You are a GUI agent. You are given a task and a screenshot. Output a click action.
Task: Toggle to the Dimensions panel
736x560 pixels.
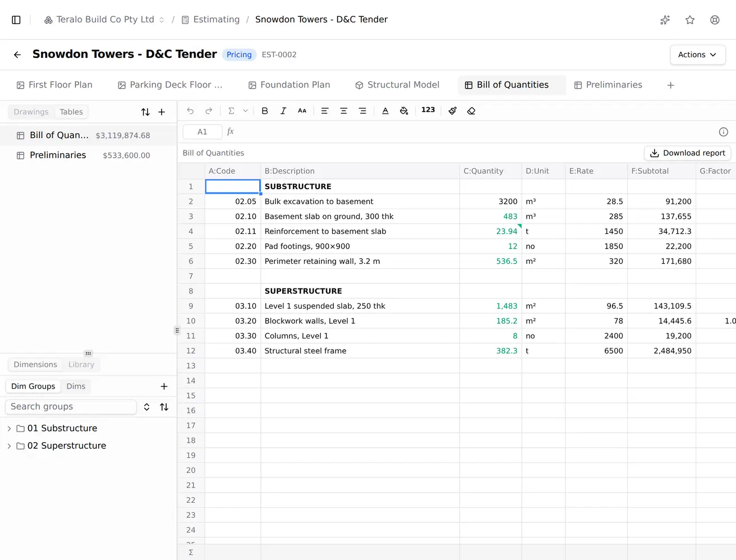[35, 364]
